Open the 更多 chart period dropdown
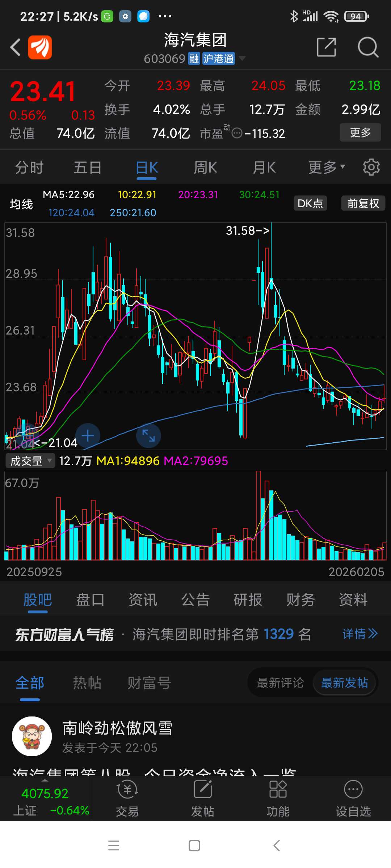This screenshot has height=868, width=391. (x=327, y=167)
